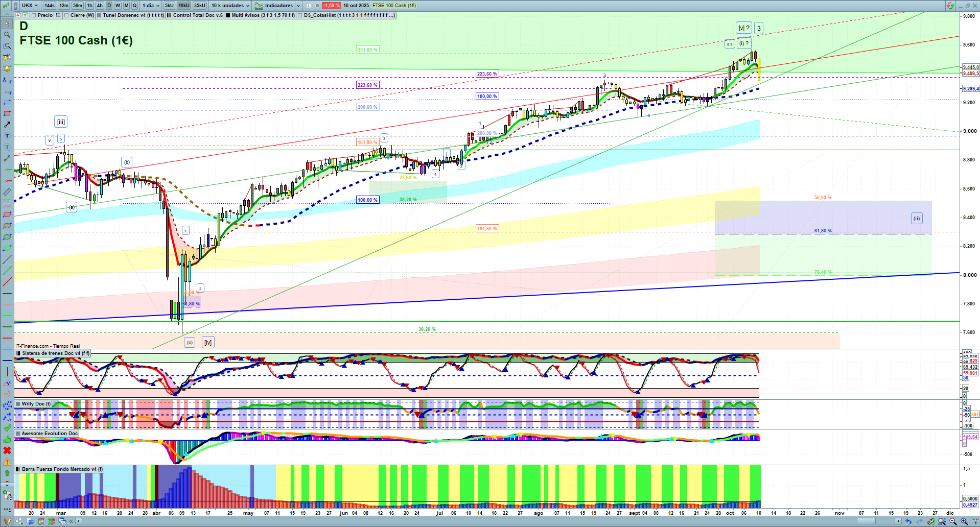The width and height of the screenshot is (980, 527).
Task: Click the undo arrow in bottom bar
Action: click(908, 521)
